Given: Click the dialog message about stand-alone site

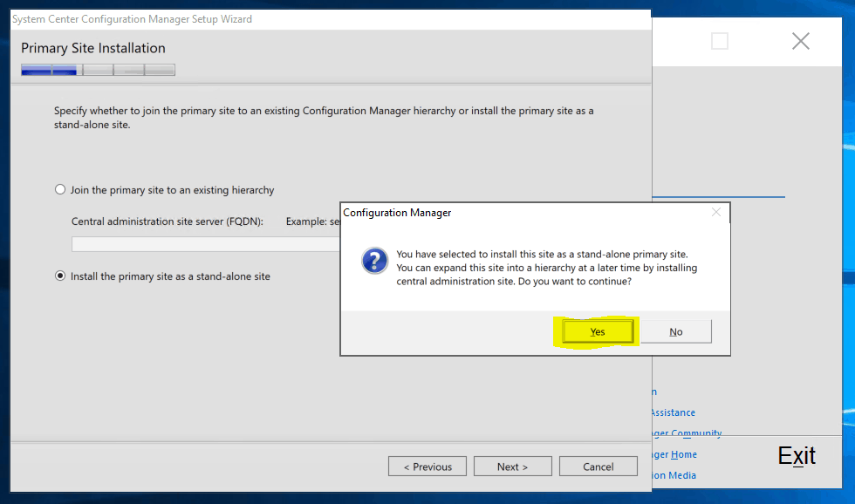Looking at the screenshot, I should tap(546, 268).
